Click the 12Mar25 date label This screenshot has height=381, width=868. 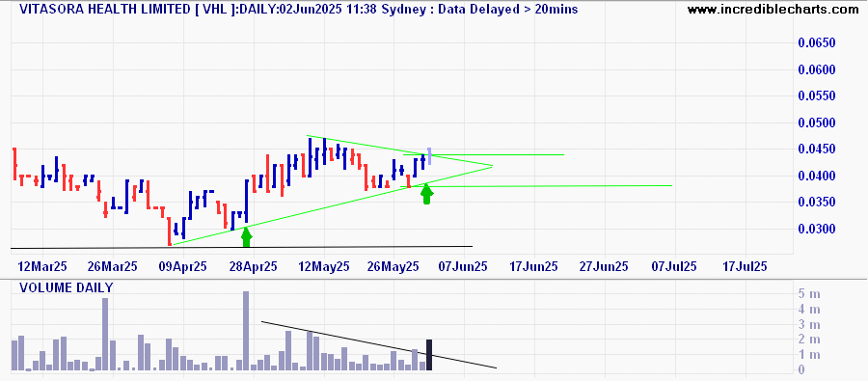point(43,266)
